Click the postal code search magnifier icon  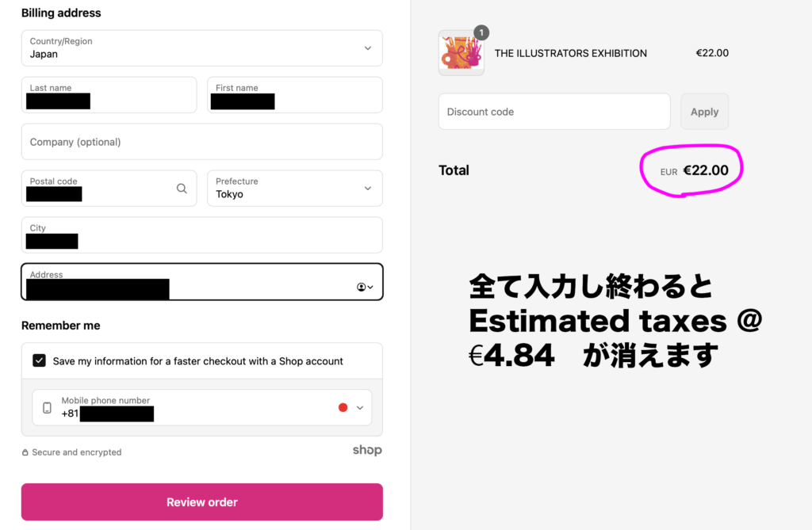[182, 189]
